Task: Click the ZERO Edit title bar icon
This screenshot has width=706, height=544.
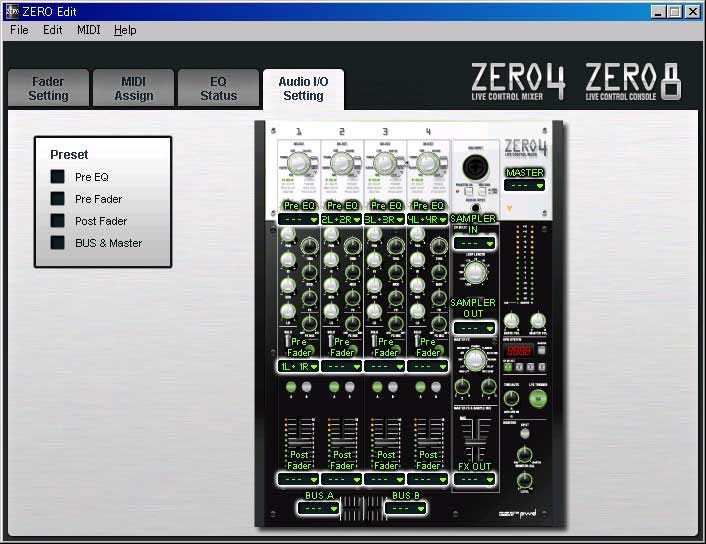Action: (11, 11)
